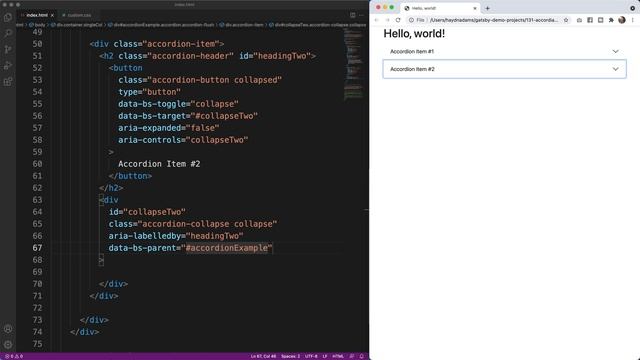Place cursor on 'Accordion Item #2' code text
This screenshot has width=640, height=360.
point(159,164)
